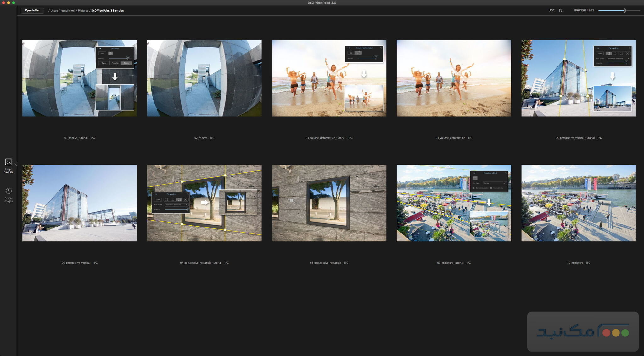Choose the 07_perspective_rectangle_tutorial thumbnail
Viewport: 644px width, 356px height.
click(204, 203)
